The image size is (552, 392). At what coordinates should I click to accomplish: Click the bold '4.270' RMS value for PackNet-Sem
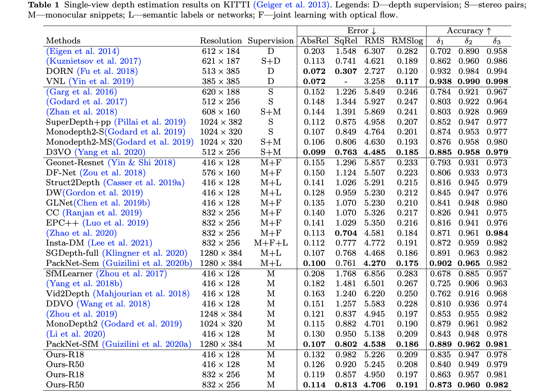[375, 263]
